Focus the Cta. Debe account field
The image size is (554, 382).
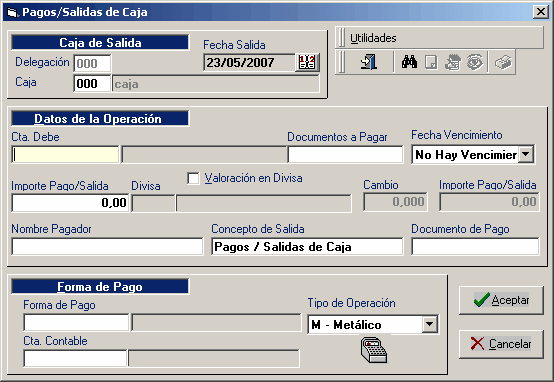(x=65, y=154)
